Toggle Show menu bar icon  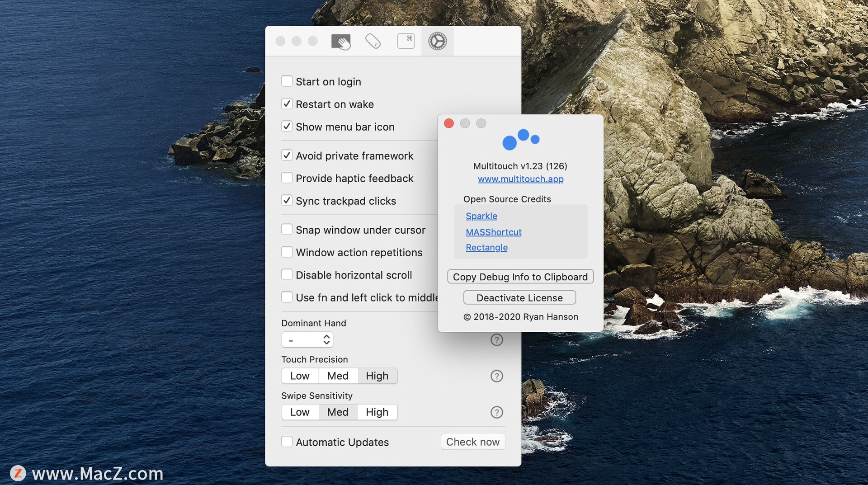(287, 127)
